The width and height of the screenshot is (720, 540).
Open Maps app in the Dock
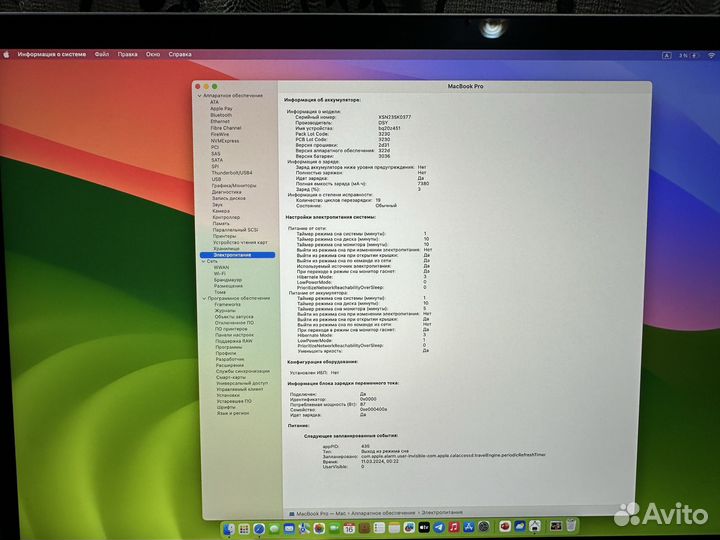304,529
